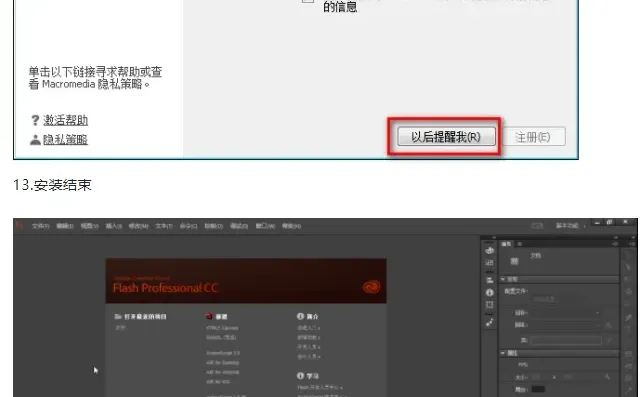The image size is (641, 397).
Task: Open the 基本功能 workspace dropdown
Action: tap(570, 226)
